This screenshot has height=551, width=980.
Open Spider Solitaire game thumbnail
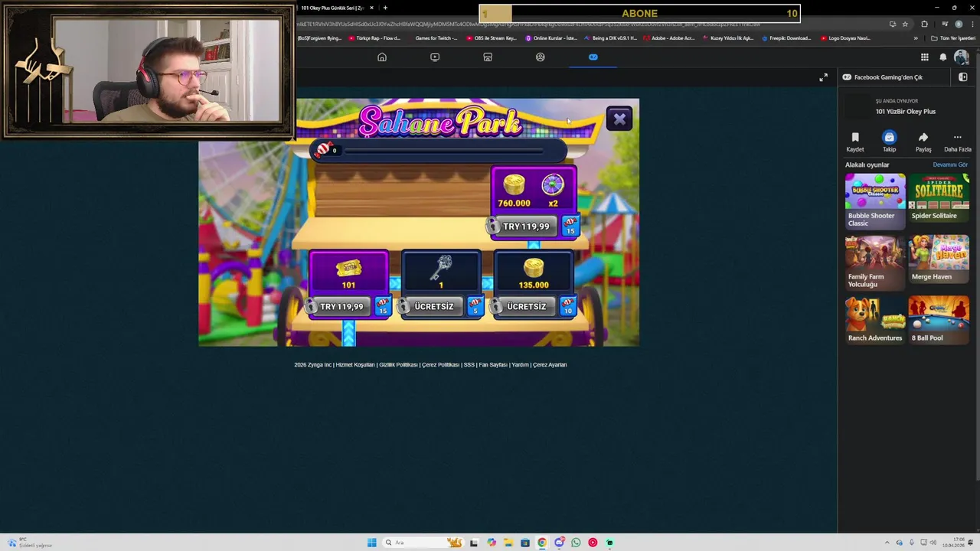939,191
